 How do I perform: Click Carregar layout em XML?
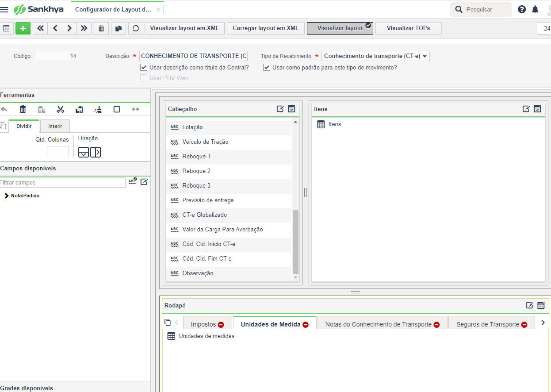(x=266, y=28)
